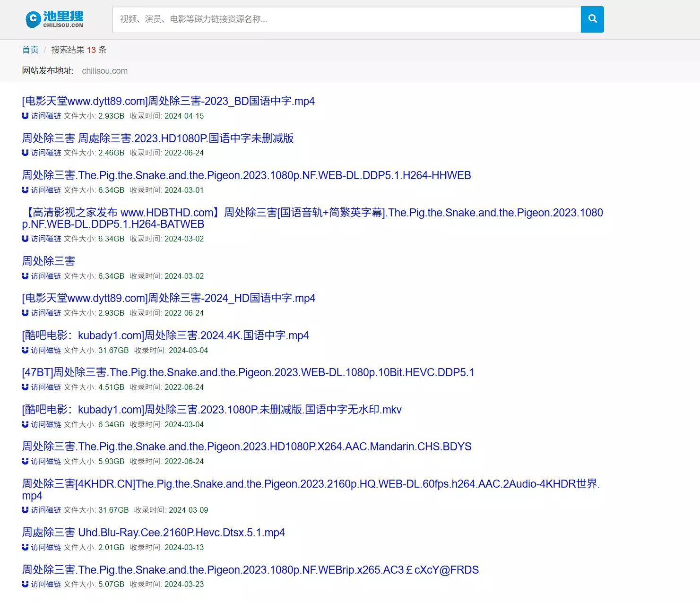The height and width of the screenshot is (602, 700).
Task: Open the BDYS Mandarin CHS result
Action: 246,447
